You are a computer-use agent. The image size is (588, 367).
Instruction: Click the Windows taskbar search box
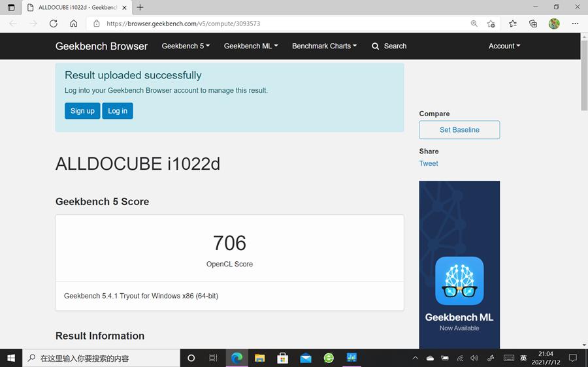pos(101,358)
